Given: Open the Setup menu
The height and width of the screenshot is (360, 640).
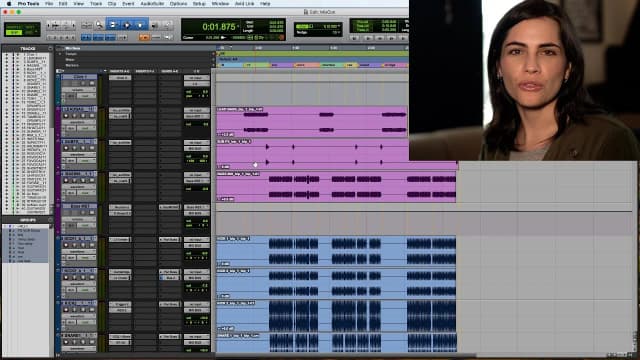Looking at the screenshot, I should [x=199, y=4].
